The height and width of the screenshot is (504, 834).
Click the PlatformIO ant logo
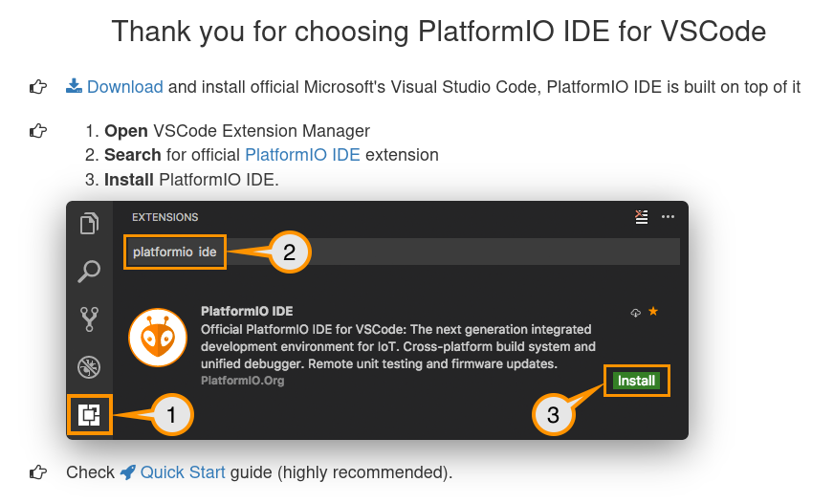[158, 338]
